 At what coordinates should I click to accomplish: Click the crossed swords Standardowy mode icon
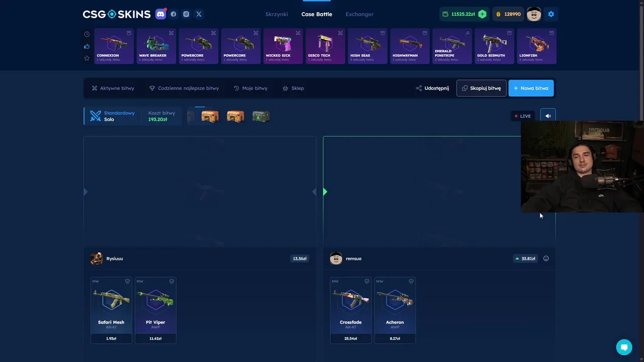click(x=96, y=116)
